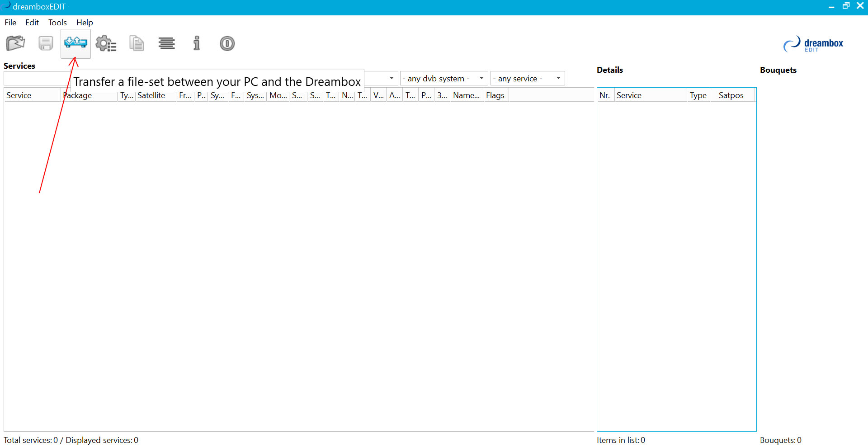This screenshot has width=868, height=447.
Task: Sort by the Satellite column header
Action: 156,95
